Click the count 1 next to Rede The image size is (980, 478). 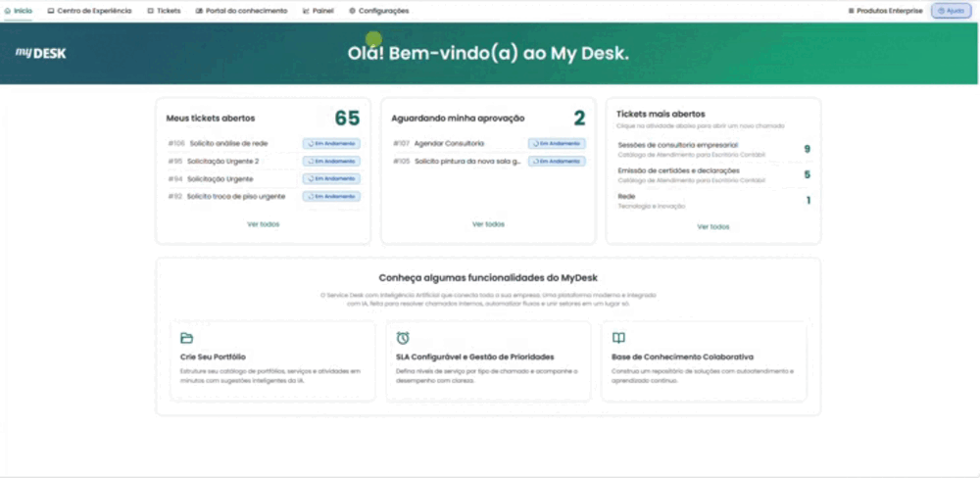[x=808, y=200]
